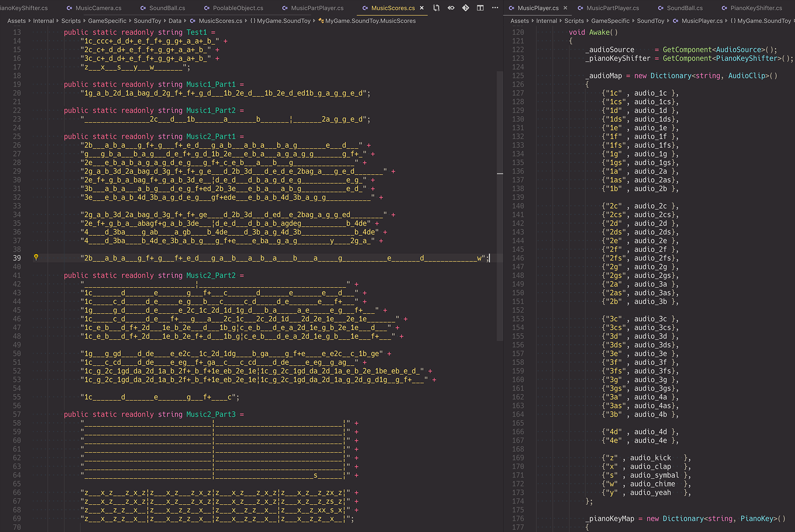
Task: Click the Assets breadcrumb in right editor
Action: [x=519, y=21]
